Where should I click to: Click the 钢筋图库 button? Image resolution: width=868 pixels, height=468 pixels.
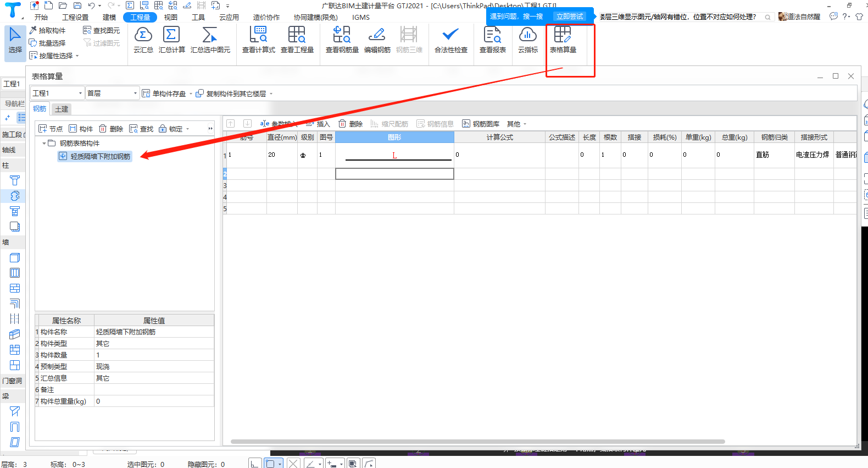[481, 124]
